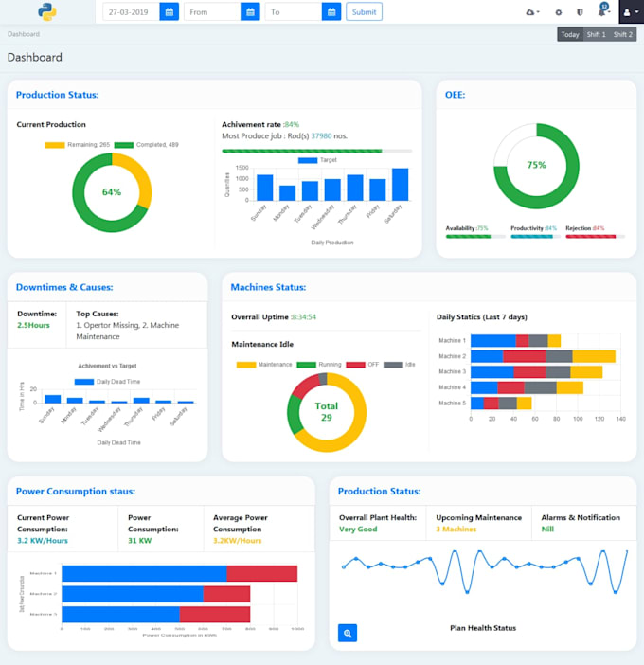The width and height of the screenshot is (644, 665).
Task: Click the 'OEE:' panel heading
Action: point(455,95)
